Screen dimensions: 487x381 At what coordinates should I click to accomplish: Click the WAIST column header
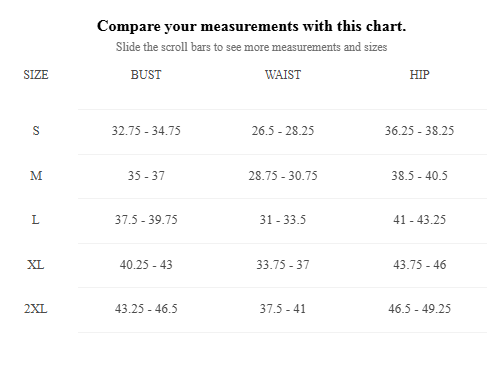pyautogui.click(x=283, y=75)
